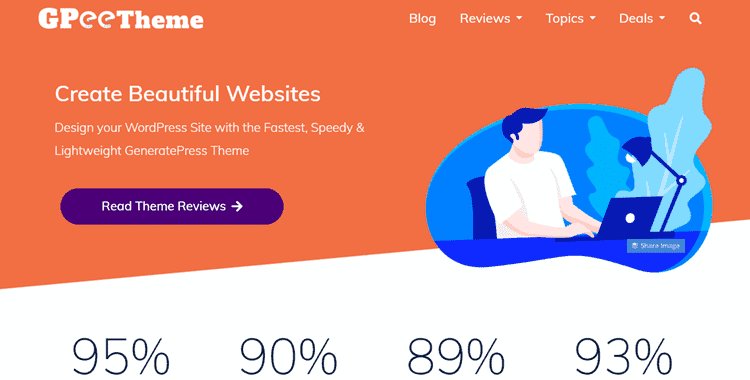Click the Read Theme Reviews button

pyautogui.click(x=172, y=206)
